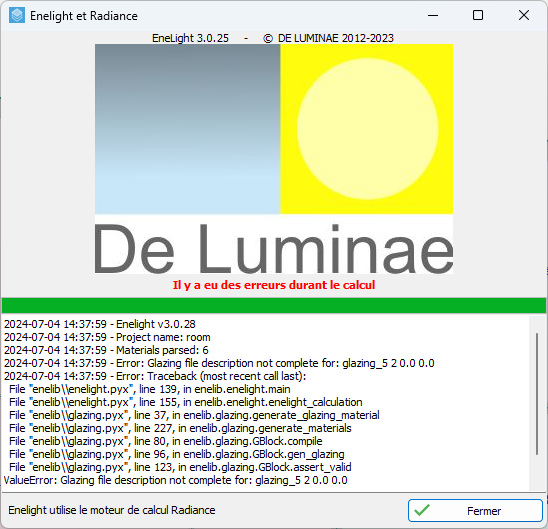This screenshot has height=529, width=548.
Task: Select log line 'Error: Traceback (most recent call last):'
Action: click(155, 376)
